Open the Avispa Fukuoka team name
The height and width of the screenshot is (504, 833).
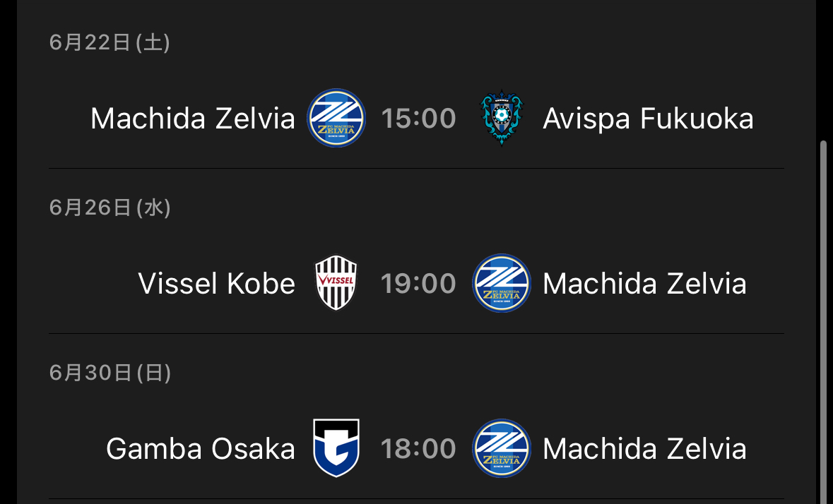[648, 119]
